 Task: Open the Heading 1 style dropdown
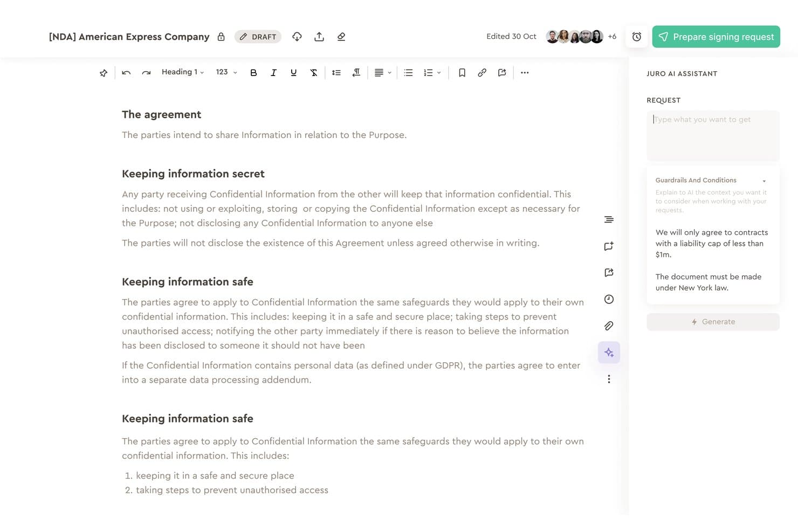pyautogui.click(x=183, y=72)
